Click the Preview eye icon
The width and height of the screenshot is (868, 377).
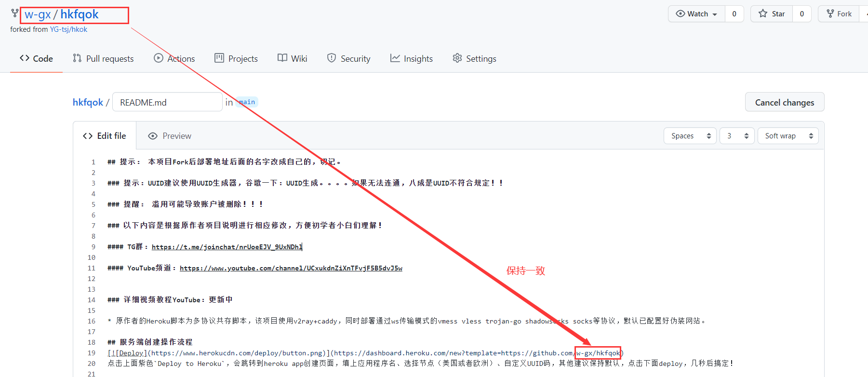(x=153, y=136)
